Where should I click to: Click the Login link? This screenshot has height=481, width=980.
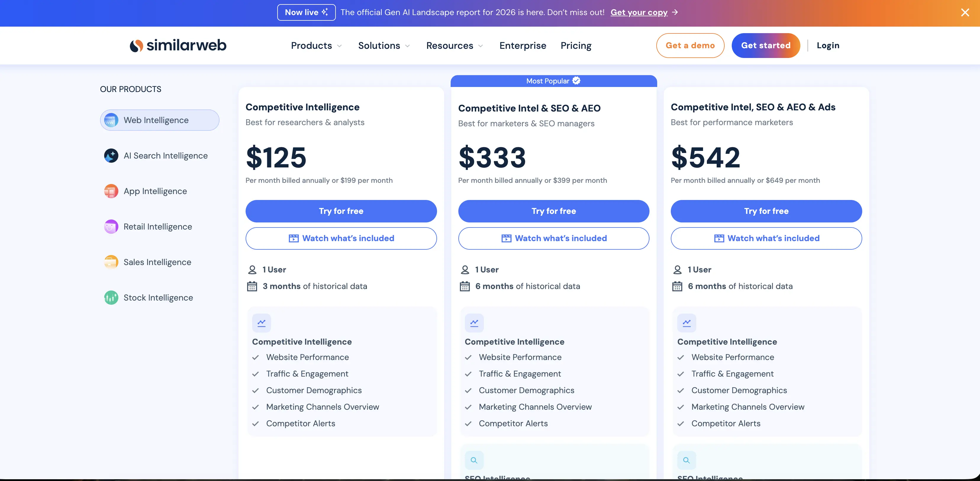(x=828, y=45)
